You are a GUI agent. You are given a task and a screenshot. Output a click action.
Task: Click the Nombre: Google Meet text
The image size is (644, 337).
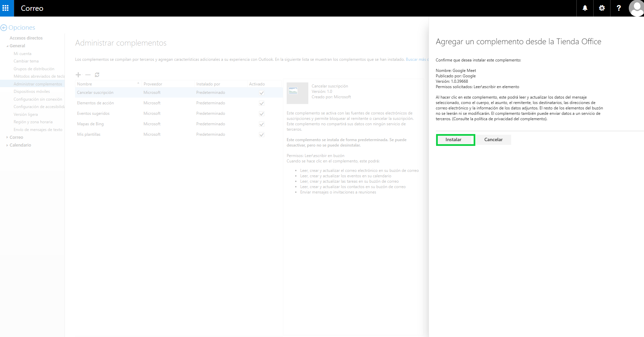coord(456,71)
